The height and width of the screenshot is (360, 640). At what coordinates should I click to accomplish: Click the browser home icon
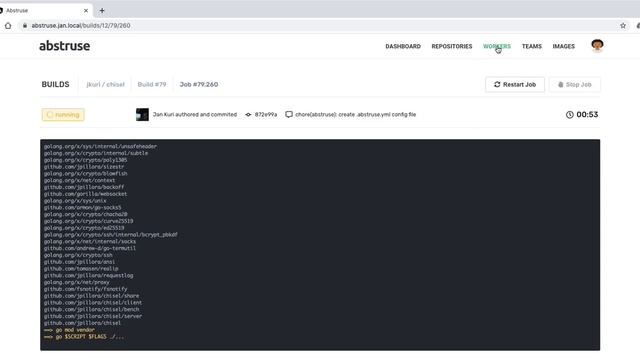8,26
